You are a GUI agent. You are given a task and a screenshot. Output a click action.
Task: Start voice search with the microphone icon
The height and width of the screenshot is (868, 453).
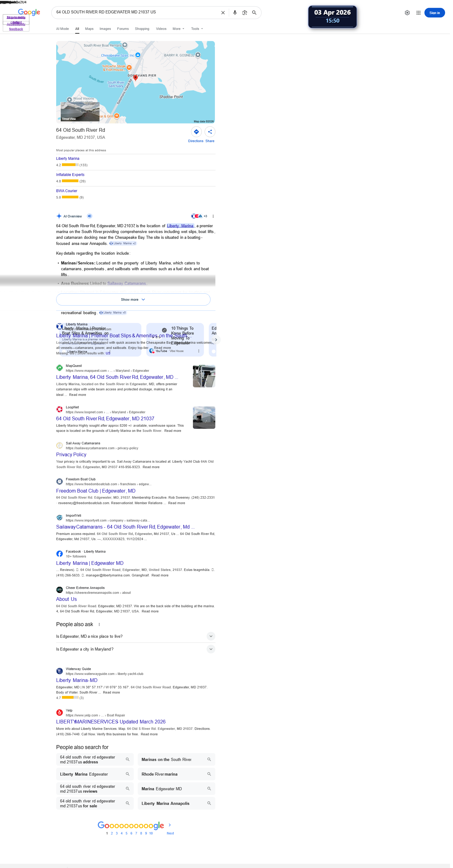coord(235,13)
